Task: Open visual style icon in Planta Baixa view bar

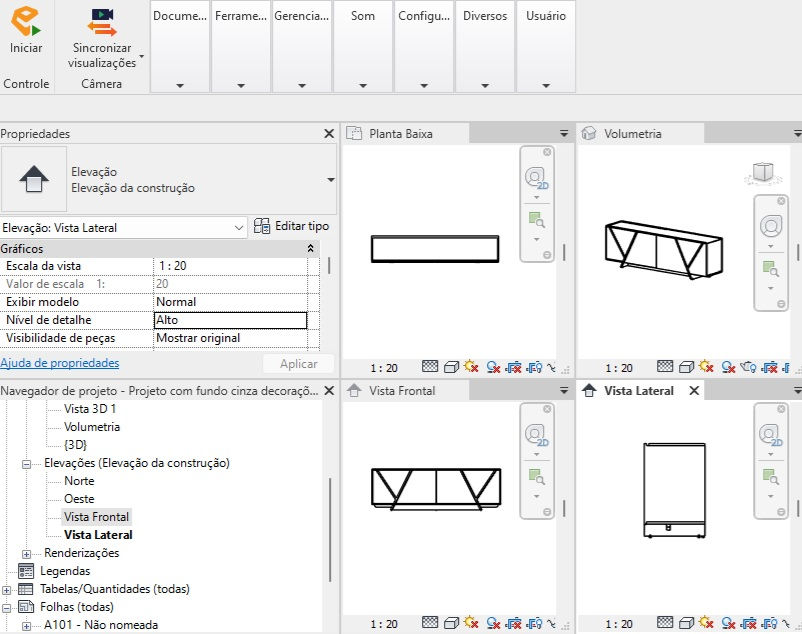Action: 451,367
